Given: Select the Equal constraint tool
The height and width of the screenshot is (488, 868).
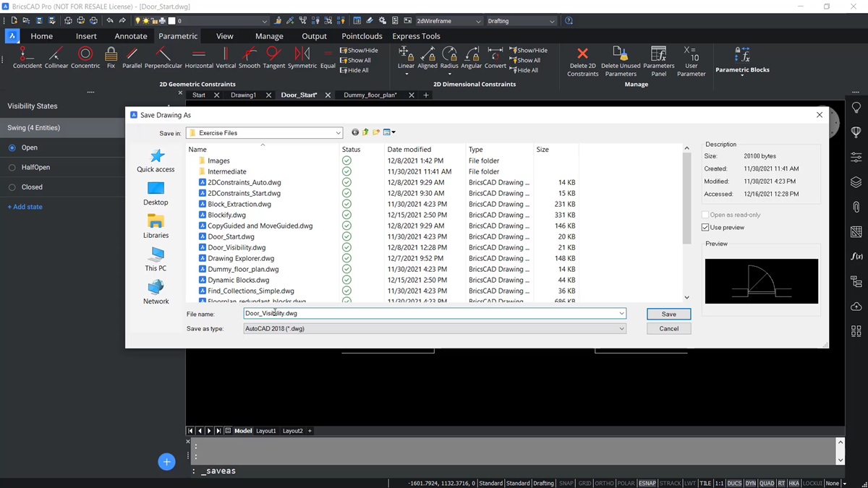Looking at the screenshot, I should click(x=328, y=57).
